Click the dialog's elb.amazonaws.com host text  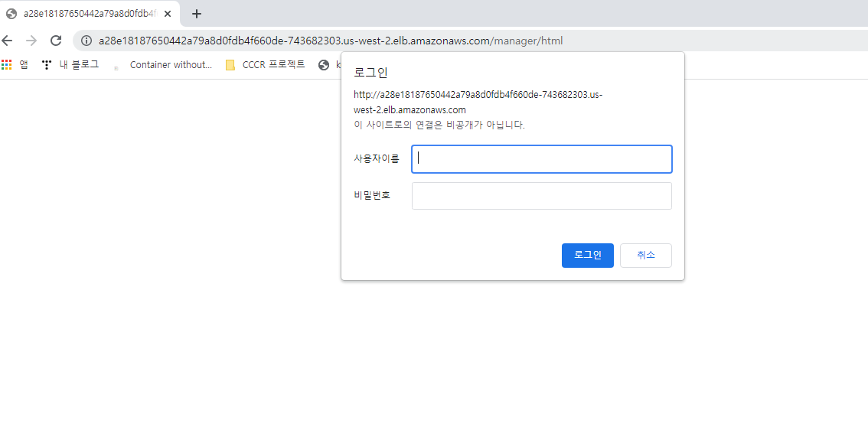pos(410,109)
